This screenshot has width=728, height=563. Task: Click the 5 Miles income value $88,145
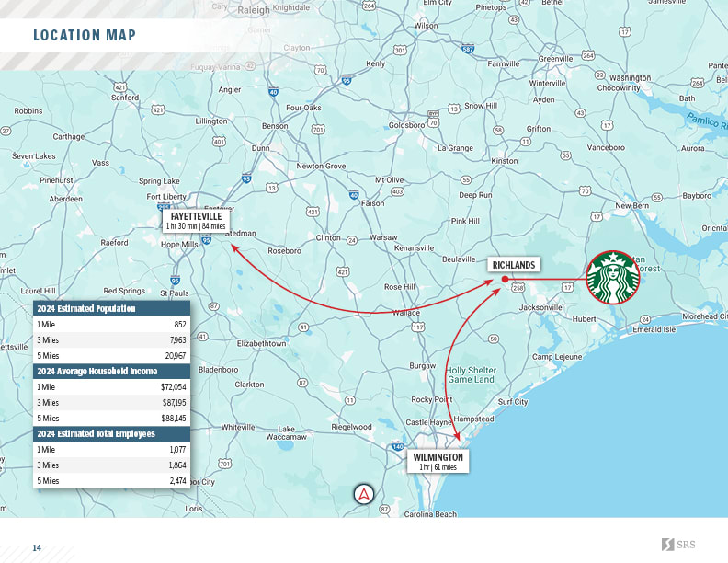point(174,418)
